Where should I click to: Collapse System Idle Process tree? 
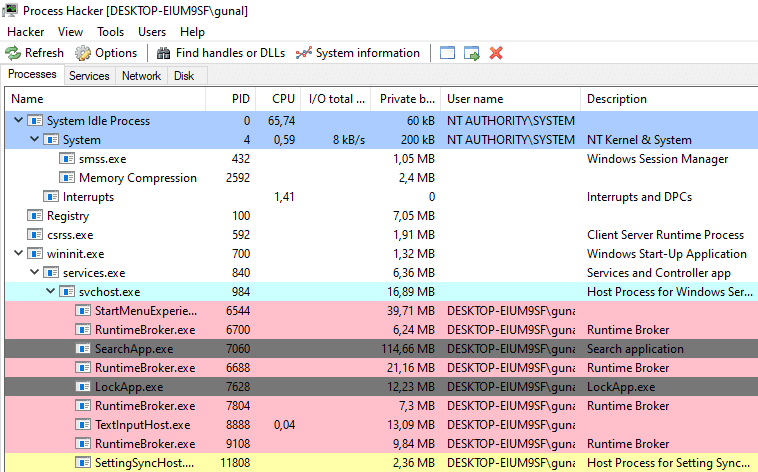18,120
